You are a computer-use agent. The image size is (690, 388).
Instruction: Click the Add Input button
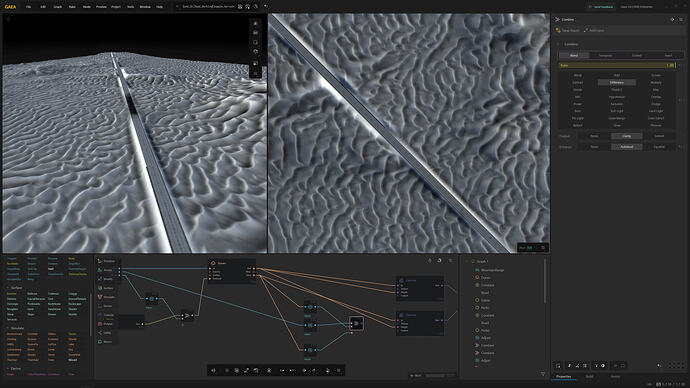(594, 30)
